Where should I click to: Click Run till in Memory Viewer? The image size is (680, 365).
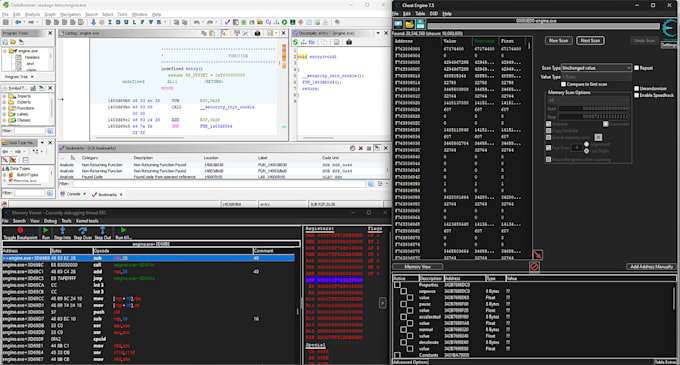(x=123, y=233)
